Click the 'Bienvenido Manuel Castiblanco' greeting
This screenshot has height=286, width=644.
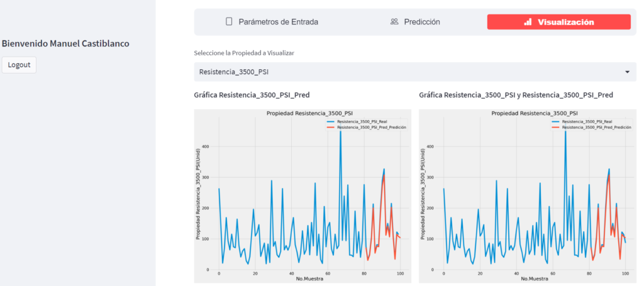coord(65,43)
